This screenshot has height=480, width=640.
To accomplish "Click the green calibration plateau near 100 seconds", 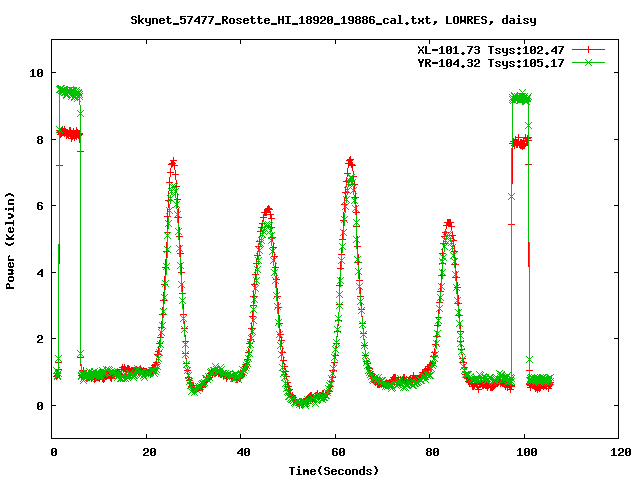I will pyautogui.click(x=520, y=98).
